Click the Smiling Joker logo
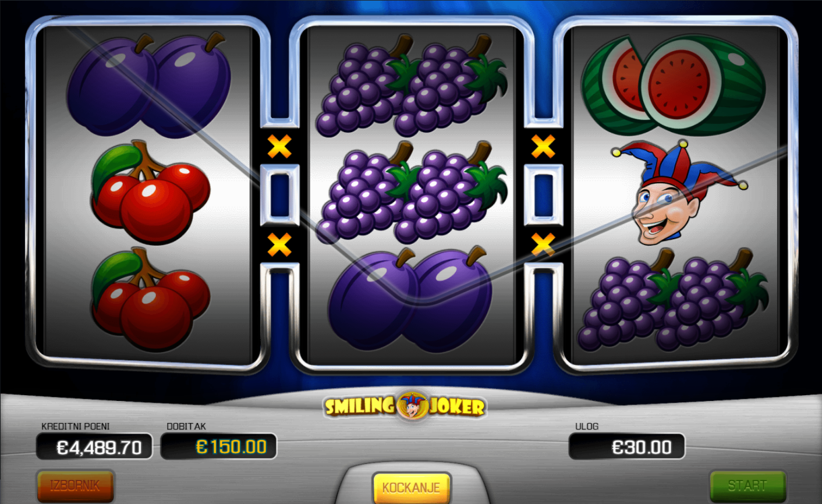 click(x=405, y=406)
